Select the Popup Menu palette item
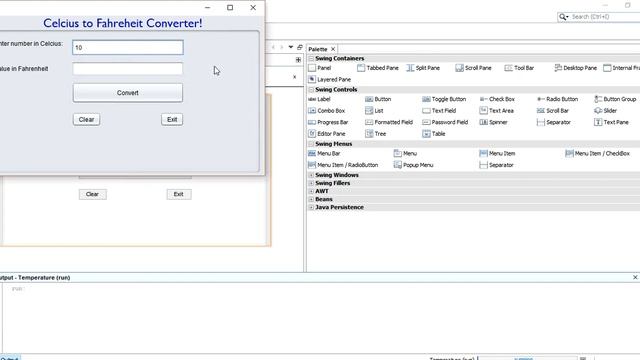Screen dimensions: 640x360 (x=413, y=165)
